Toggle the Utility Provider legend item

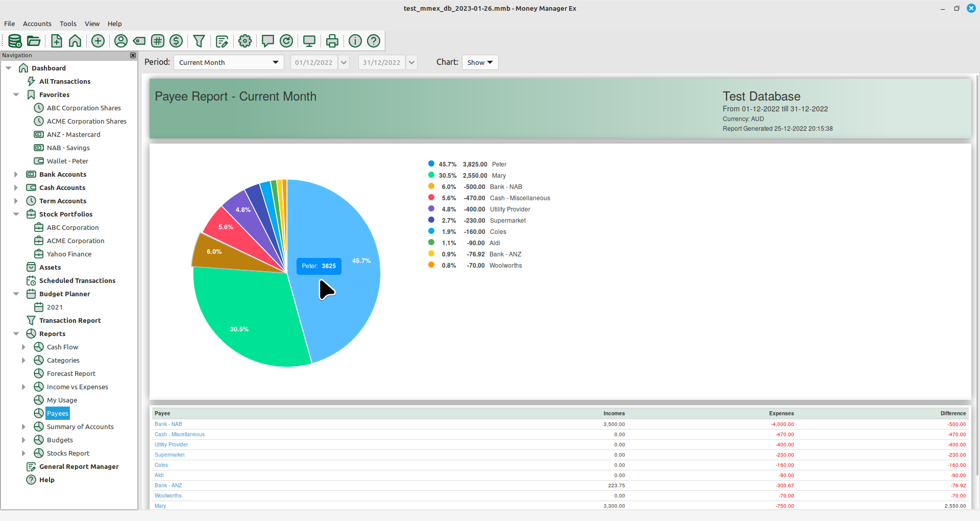point(509,209)
